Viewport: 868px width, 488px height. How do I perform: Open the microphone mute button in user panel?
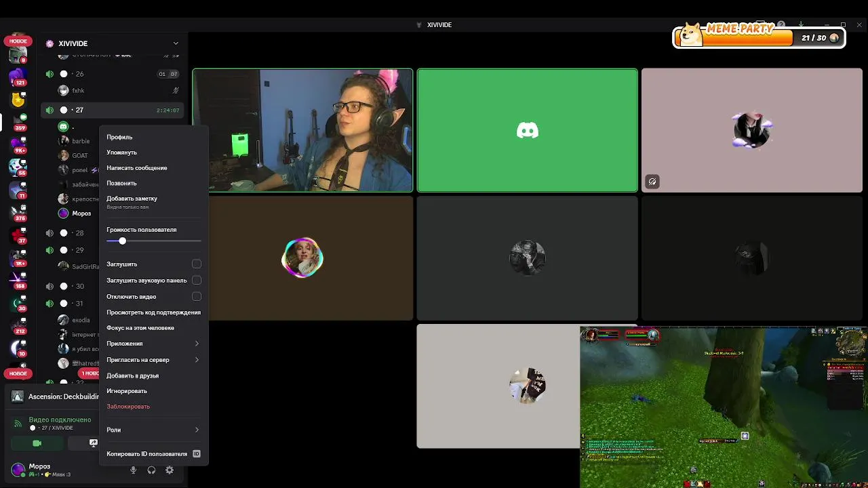click(134, 470)
